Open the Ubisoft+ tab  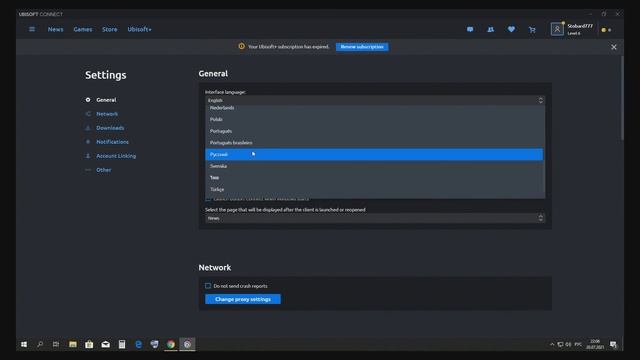[x=139, y=29]
